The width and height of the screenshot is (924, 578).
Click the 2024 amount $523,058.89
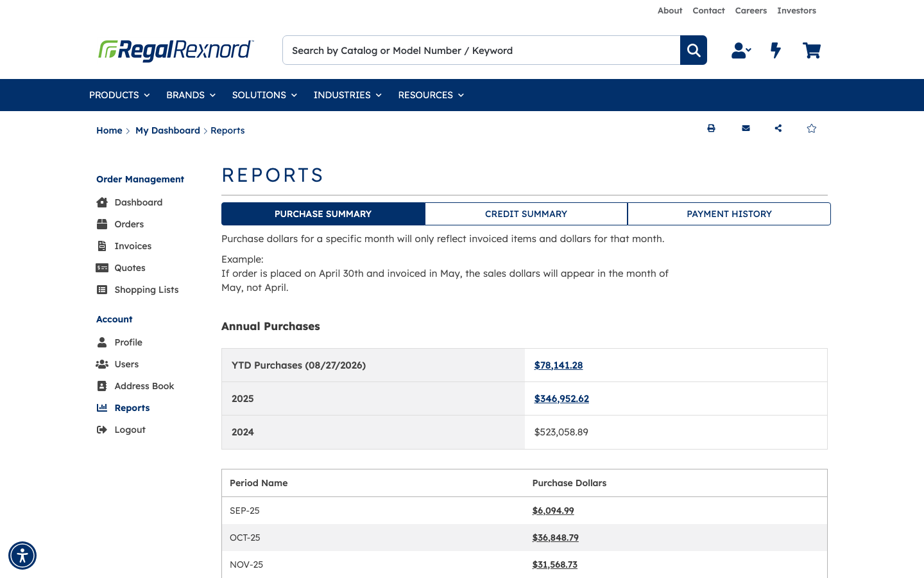[x=561, y=432]
